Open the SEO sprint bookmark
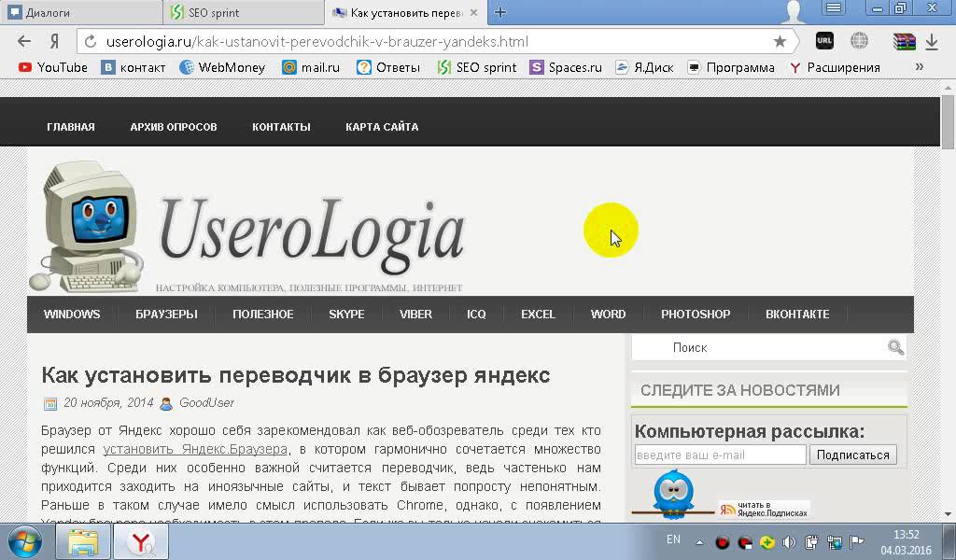This screenshot has height=560, width=956. 477,67
